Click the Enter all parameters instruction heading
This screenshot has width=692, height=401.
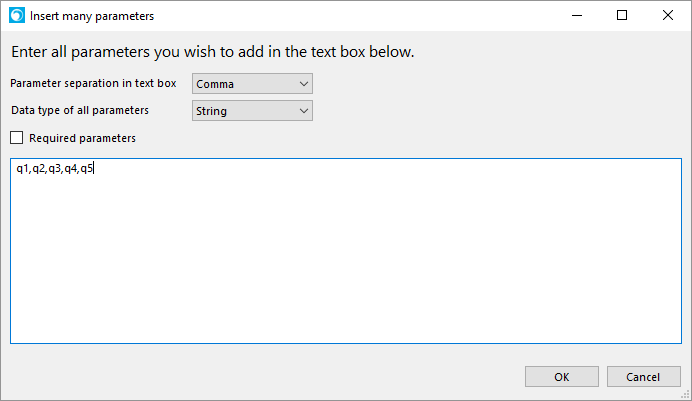213,52
